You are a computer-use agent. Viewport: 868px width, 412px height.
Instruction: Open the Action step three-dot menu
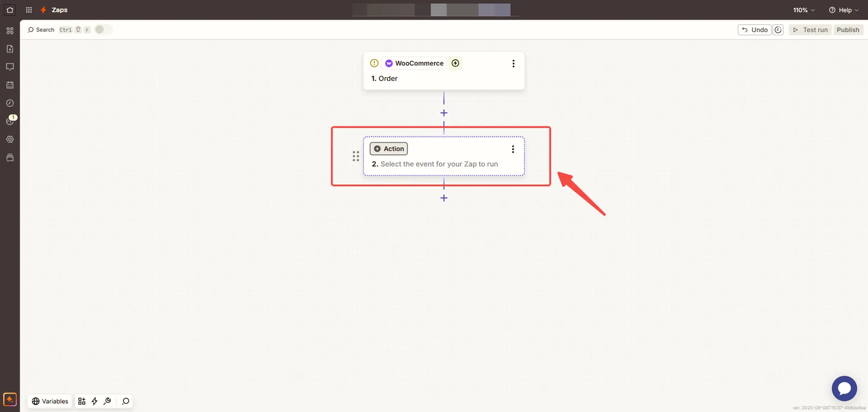coord(513,149)
